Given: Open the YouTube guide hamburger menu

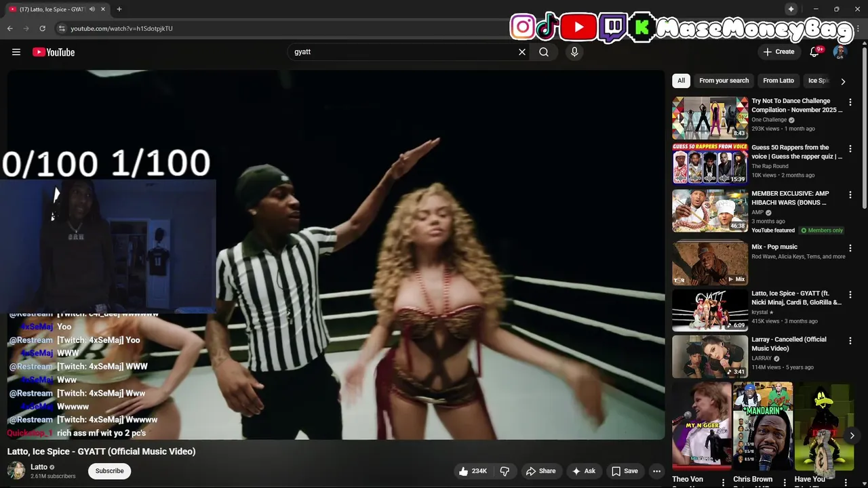Looking at the screenshot, I should click(x=16, y=52).
